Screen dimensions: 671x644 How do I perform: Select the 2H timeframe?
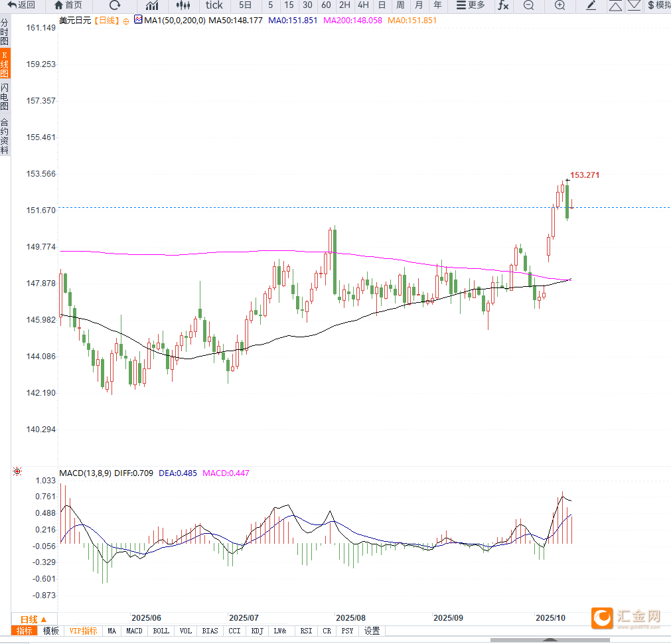pyautogui.click(x=344, y=5)
